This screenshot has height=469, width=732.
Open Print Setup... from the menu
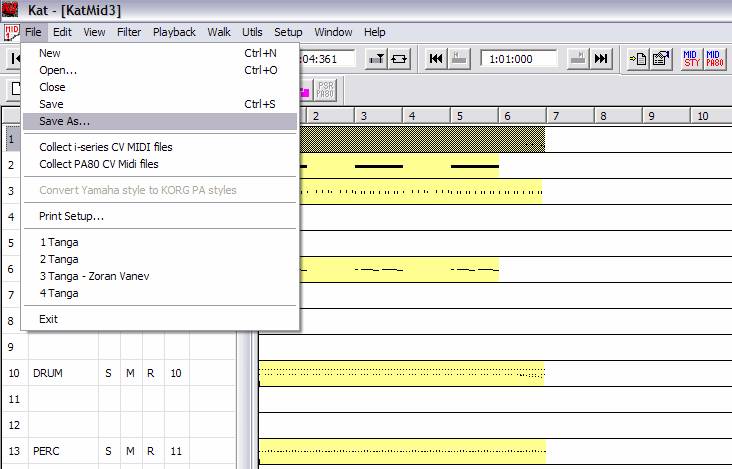[x=160, y=216]
